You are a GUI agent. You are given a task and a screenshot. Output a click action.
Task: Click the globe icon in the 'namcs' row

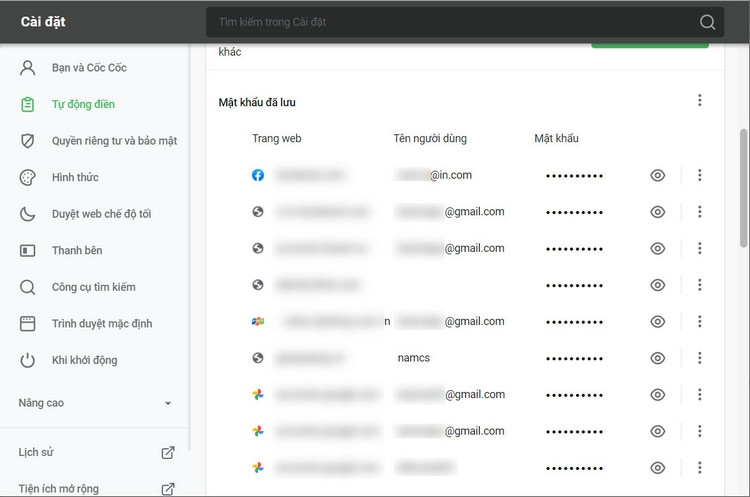coord(258,358)
